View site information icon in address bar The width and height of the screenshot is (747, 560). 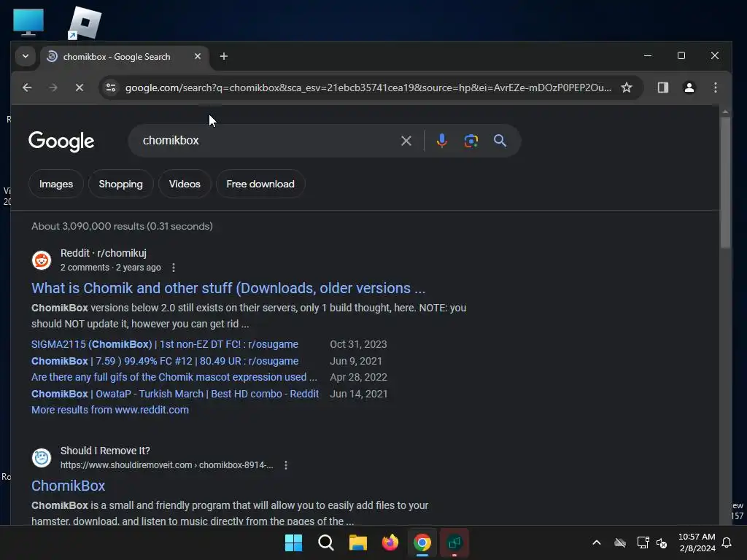pyautogui.click(x=111, y=87)
